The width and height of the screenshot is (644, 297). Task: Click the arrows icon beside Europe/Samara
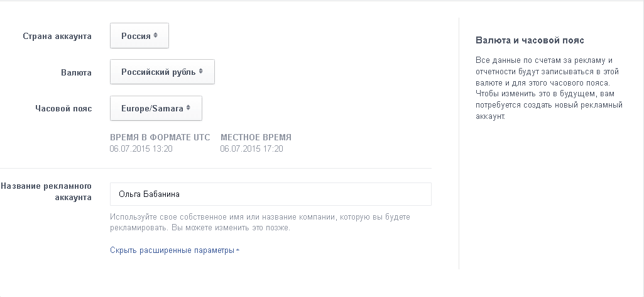pos(188,108)
